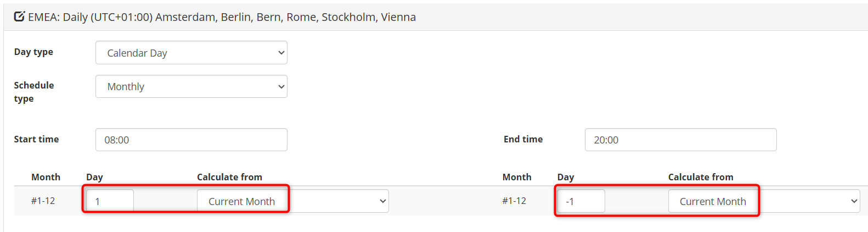Click the Calculate from header on end side
This screenshot has width=868, height=232.
701,177
